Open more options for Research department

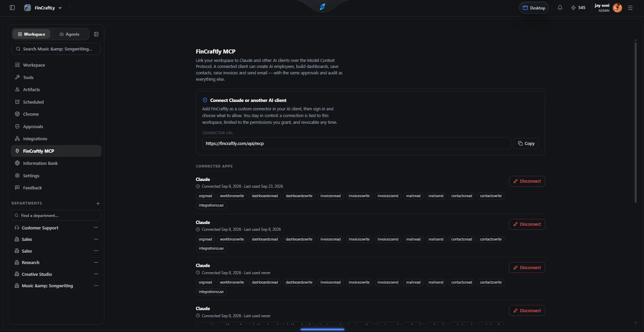[x=96, y=262]
